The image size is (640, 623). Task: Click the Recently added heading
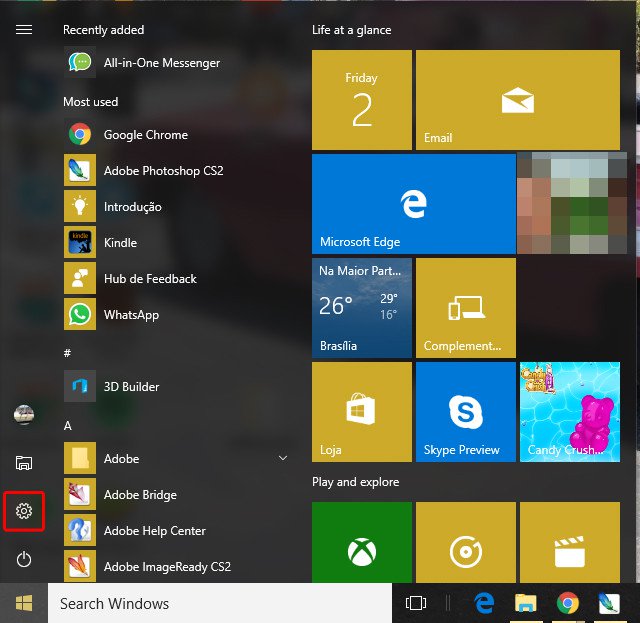pos(104,30)
